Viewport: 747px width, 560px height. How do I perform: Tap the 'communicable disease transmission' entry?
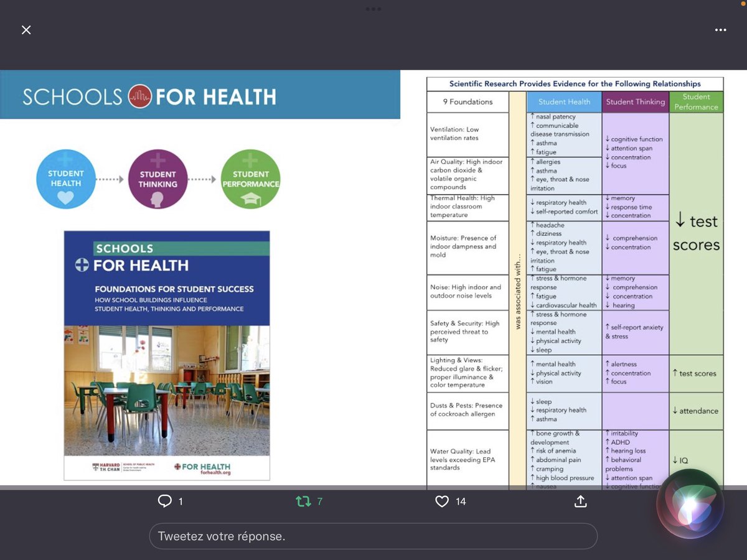point(560,129)
